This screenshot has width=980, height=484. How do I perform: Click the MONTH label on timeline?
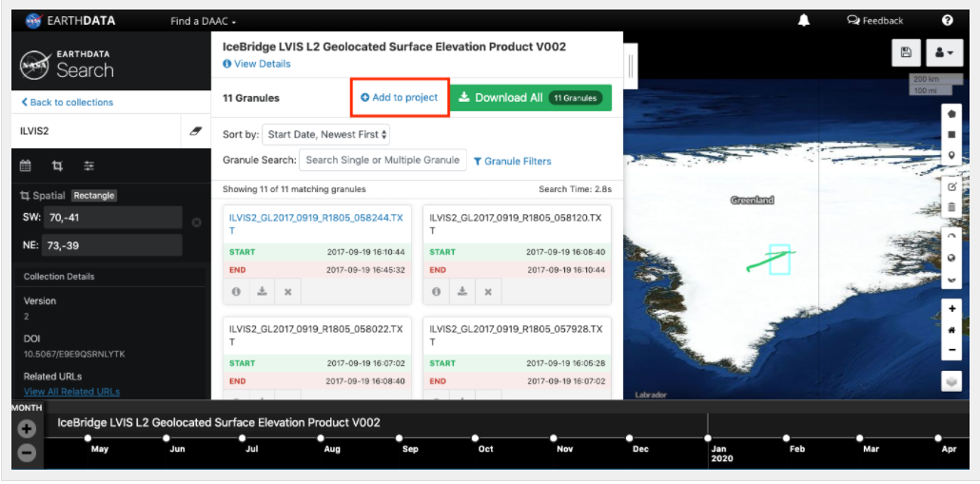pyautogui.click(x=27, y=408)
